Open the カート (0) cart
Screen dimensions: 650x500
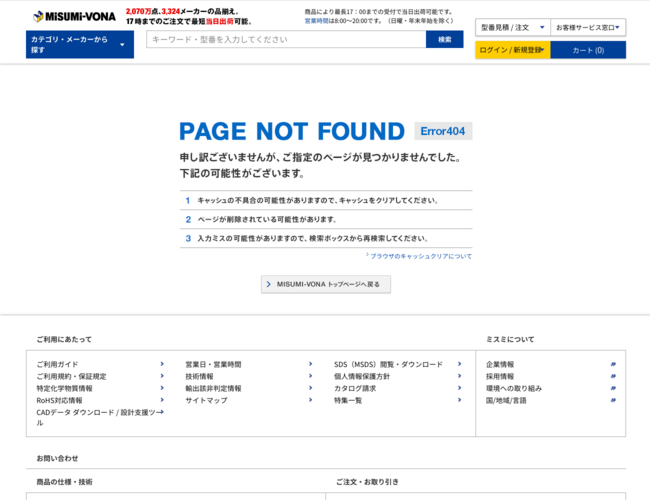(x=588, y=50)
